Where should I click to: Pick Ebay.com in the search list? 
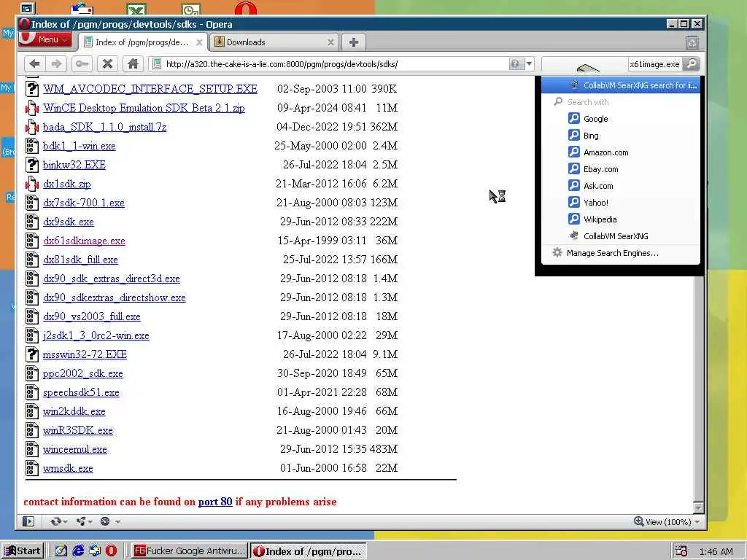point(621,169)
